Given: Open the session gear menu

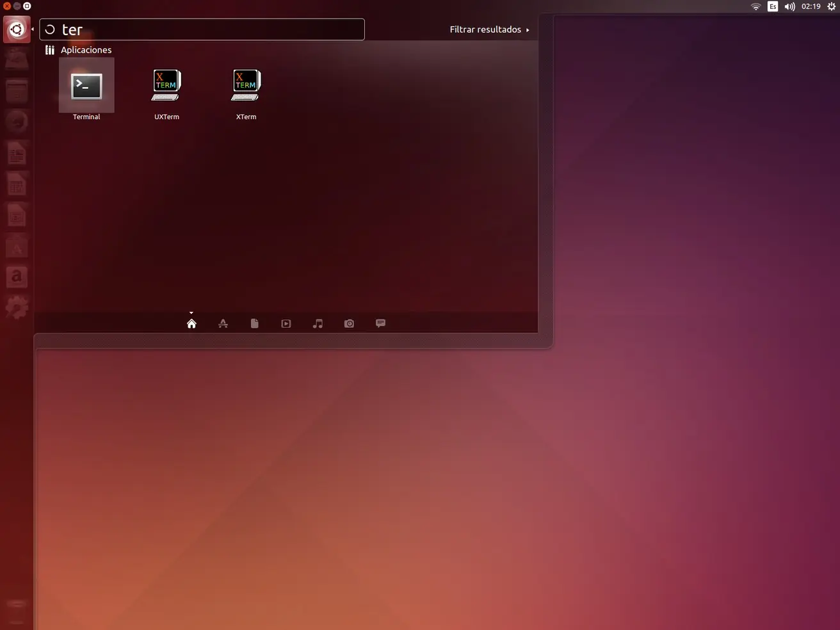Looking at the screenshot, I should [x=832, y=6].
